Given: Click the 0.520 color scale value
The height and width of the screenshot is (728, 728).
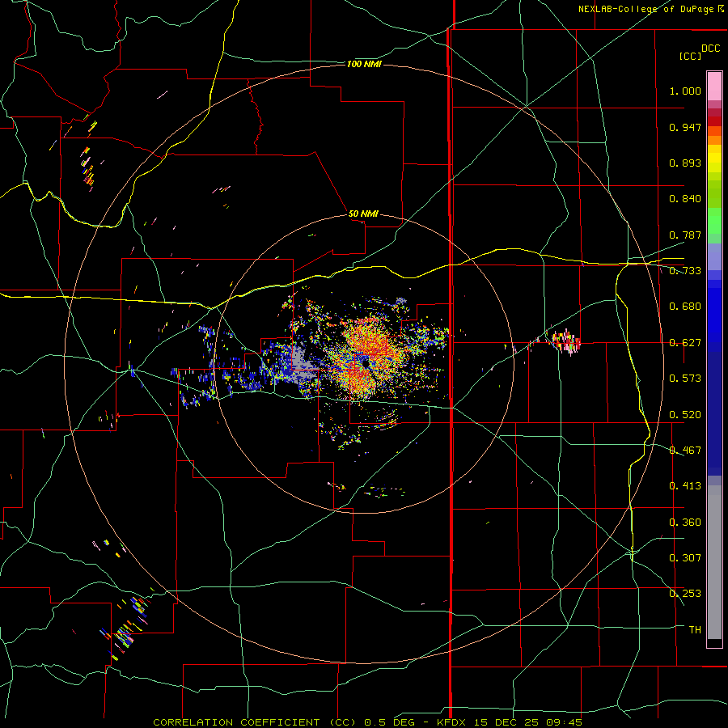Looking at the screenshot, I should point(685,415).
